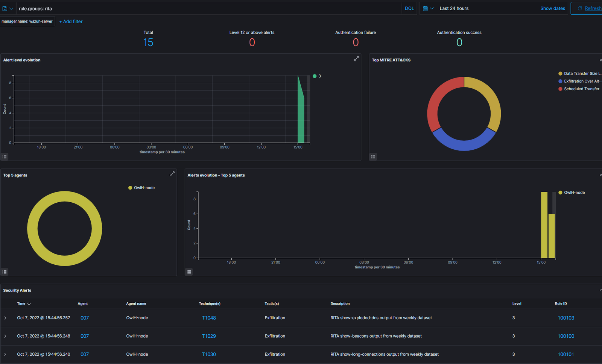Switch query language via DQL

pos(409,8)
